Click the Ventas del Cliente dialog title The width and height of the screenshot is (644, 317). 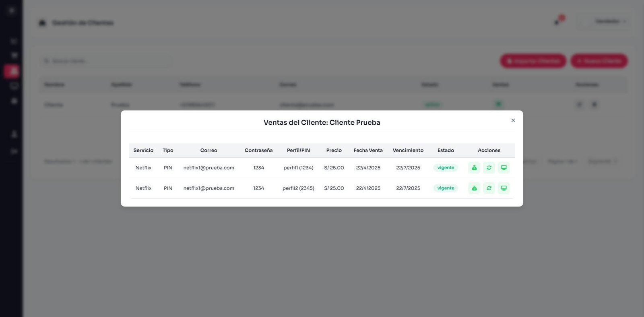click(322, 122)
